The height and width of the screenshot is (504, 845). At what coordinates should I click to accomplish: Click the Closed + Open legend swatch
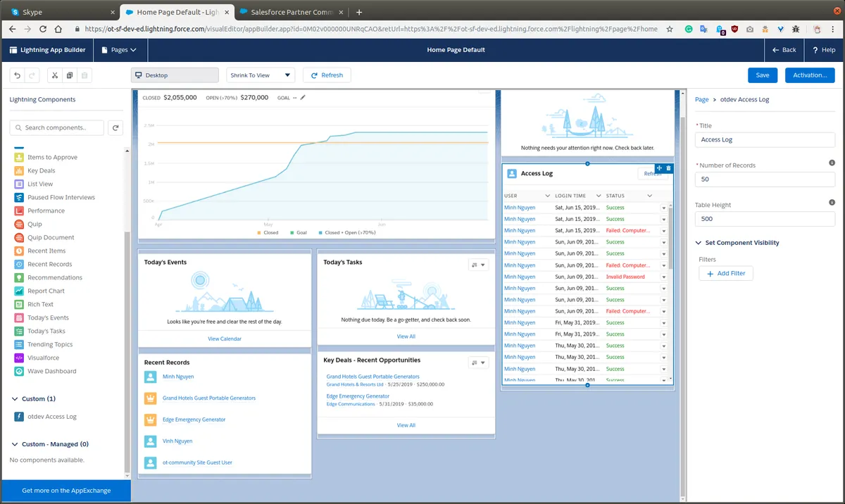320,232
